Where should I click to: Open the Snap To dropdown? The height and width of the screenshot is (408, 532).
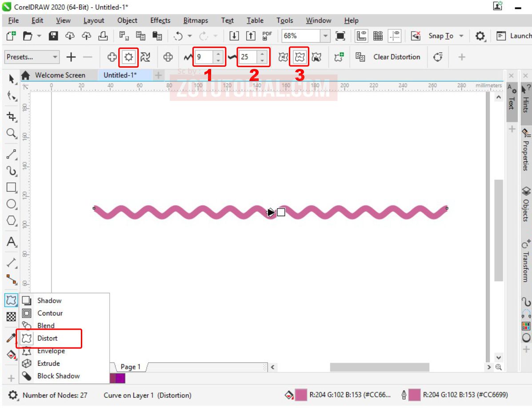(x=462, y=36)
